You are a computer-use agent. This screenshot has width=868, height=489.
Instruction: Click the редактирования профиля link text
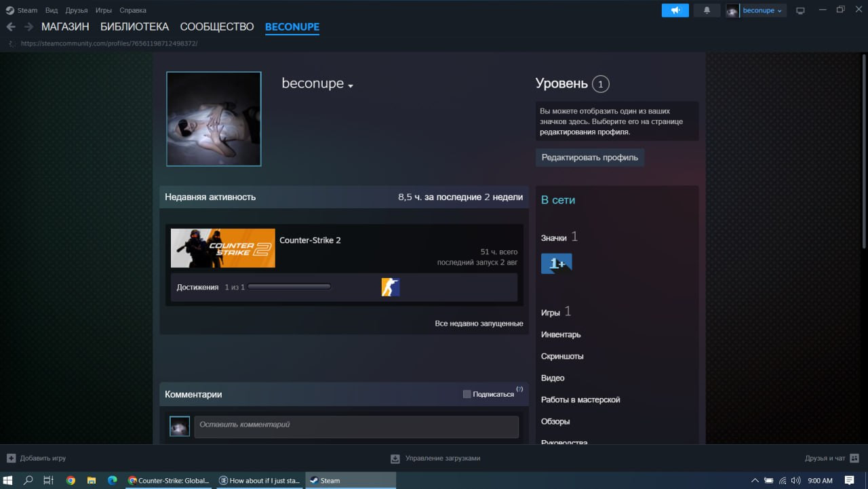click(x=585, y=132)
